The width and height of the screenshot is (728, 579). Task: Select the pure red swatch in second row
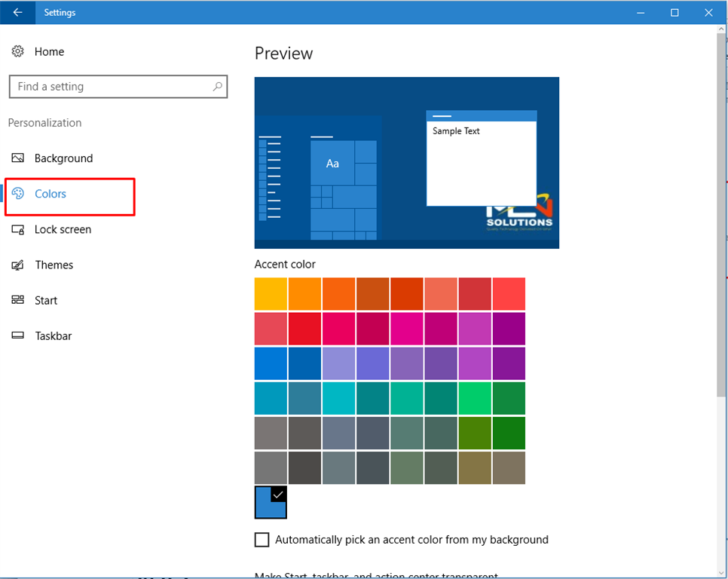coord(304,329)
